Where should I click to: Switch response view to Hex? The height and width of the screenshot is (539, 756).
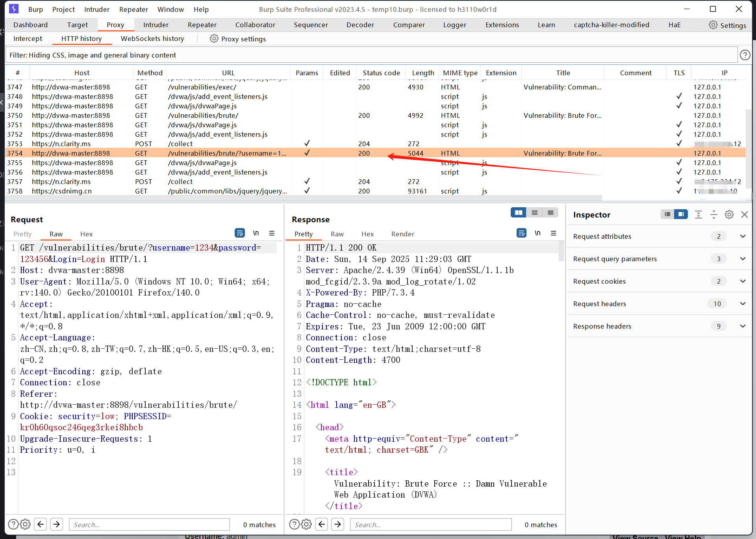pos(367,234)
